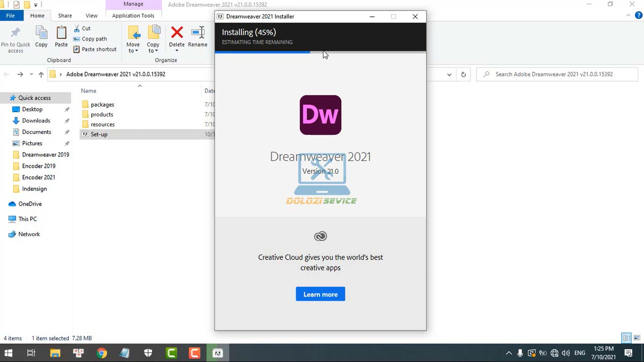The width and height of the screenshot is (644, 362).
Task: Click the Dw logo in the installer window
Action: tap(320, 115)
